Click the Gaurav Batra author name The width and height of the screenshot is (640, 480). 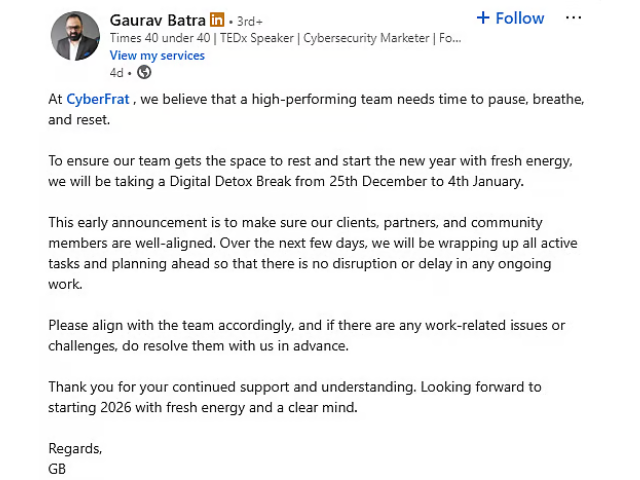(156, 20)
